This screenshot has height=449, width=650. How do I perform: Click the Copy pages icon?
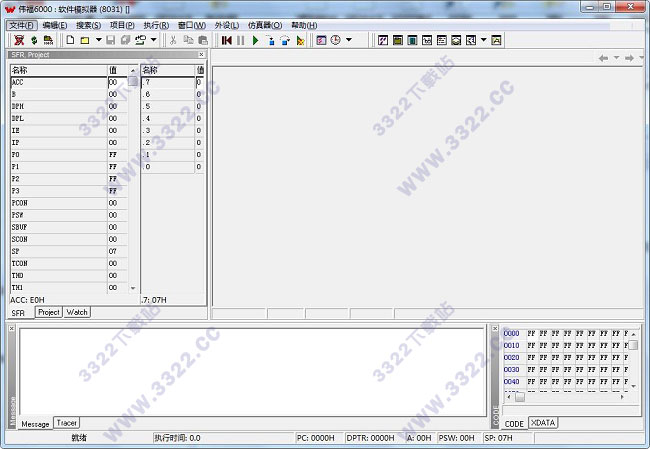click(x=188, y=40)
